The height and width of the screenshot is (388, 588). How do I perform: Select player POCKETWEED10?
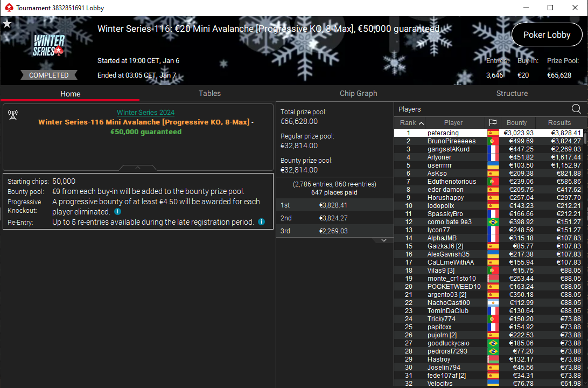488,286
